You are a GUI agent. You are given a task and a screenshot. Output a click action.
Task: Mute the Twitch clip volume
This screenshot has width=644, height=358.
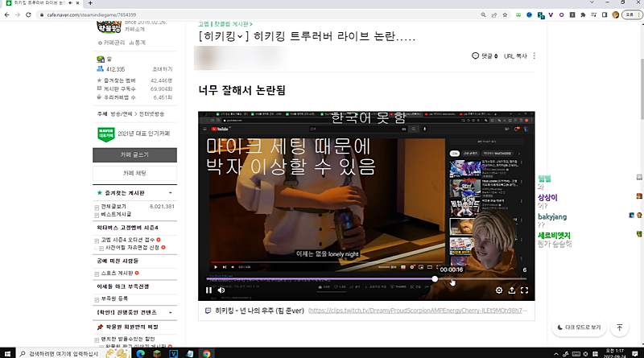pos(221,290)
